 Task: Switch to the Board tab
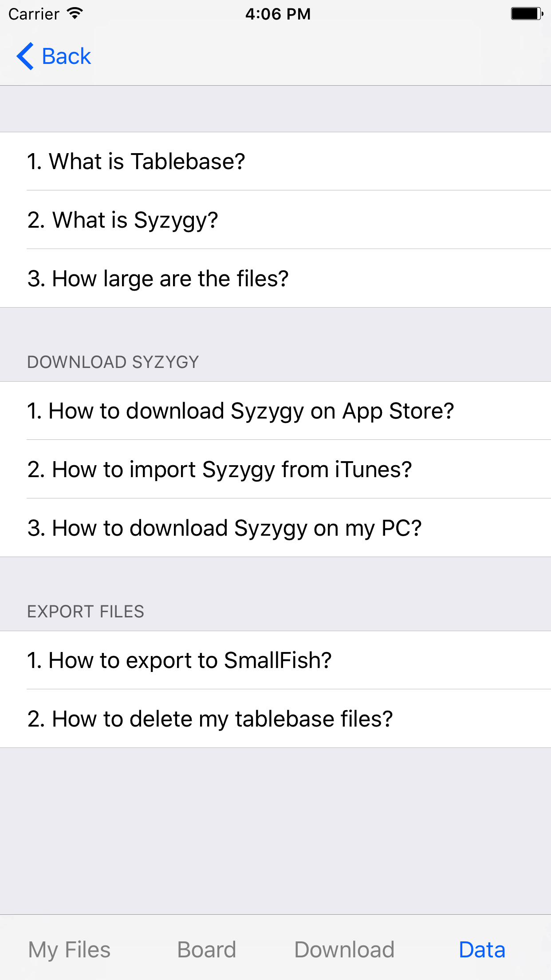click(206, 949)
